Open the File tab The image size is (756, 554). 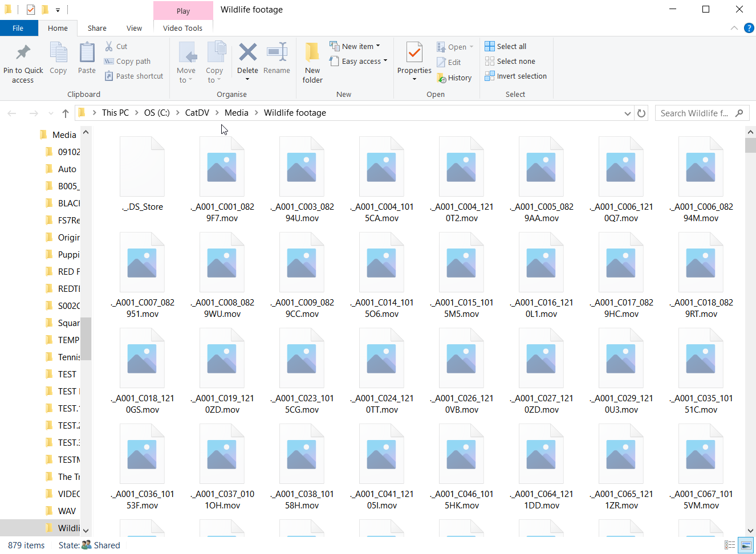18,28
